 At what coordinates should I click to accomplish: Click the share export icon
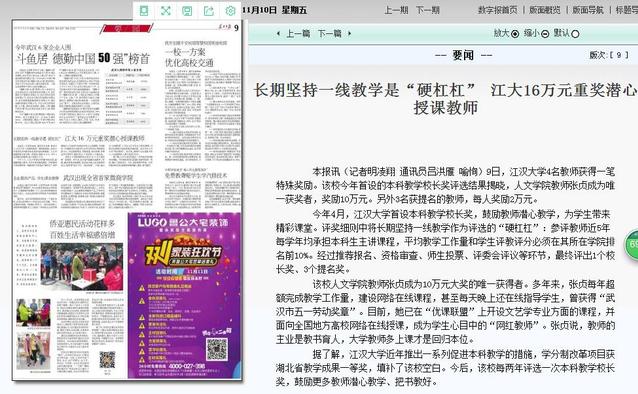click(209, 11)
